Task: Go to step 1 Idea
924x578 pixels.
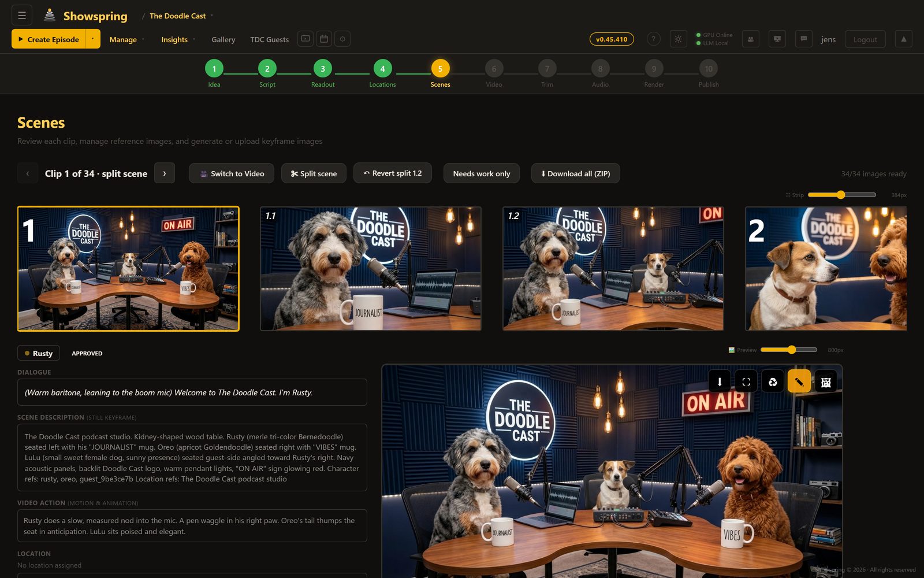Action: click(x=214, y=69)
